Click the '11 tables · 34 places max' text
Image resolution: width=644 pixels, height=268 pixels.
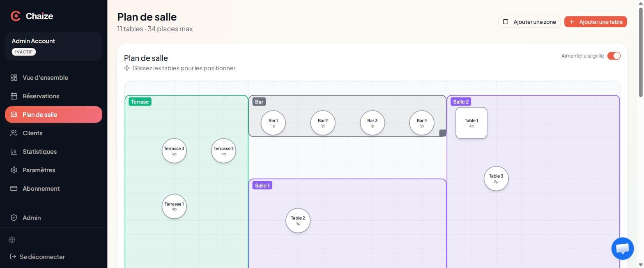tap(155, 29)
